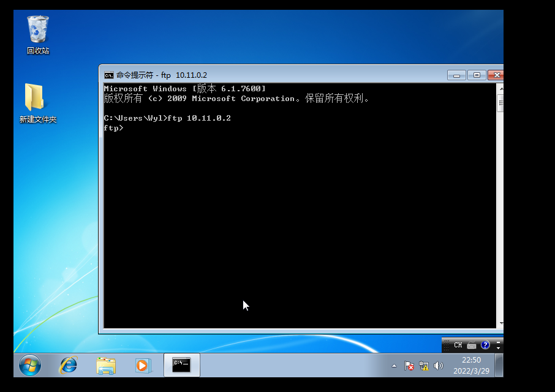
Task: Click the language bar drag handle
Action: (x=447, y=345)
